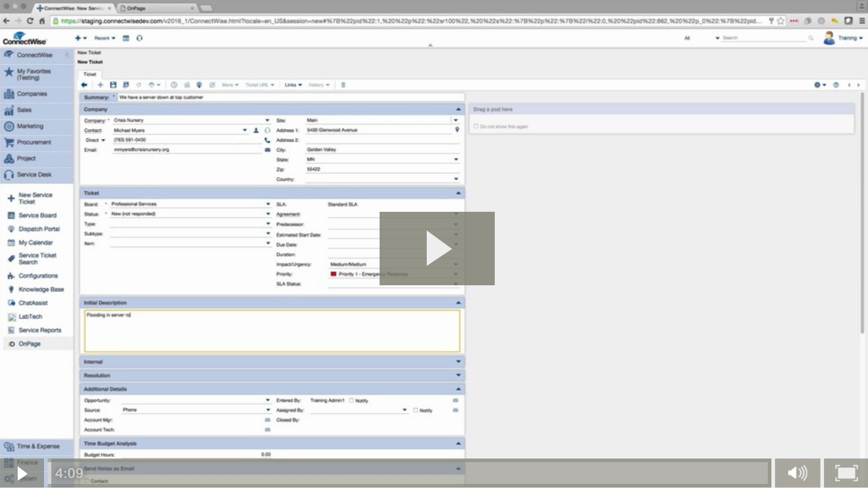Click the headset icon in header

[140, 38]
